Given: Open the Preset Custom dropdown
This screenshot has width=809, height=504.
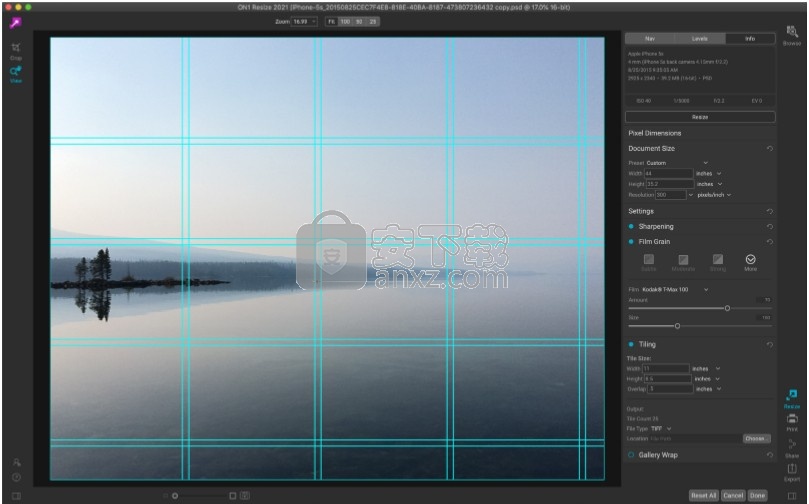Looking at the screenshot, I should coord(677,163).
